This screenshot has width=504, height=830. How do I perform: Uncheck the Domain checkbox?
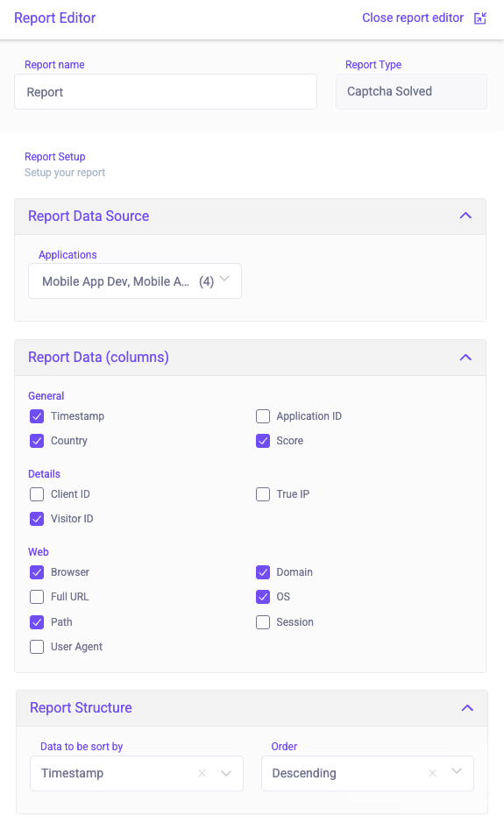point(263,572)
